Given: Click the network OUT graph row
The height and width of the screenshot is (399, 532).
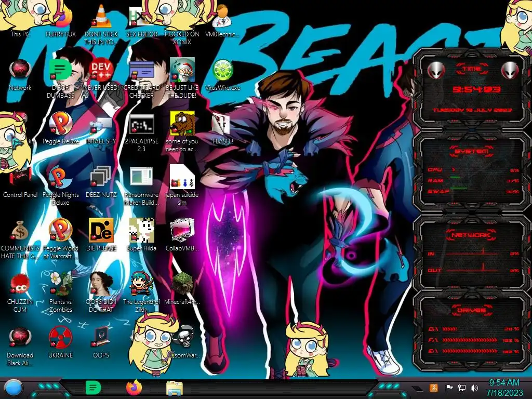Looking at the screenshot, I should (x=474, y=270).
